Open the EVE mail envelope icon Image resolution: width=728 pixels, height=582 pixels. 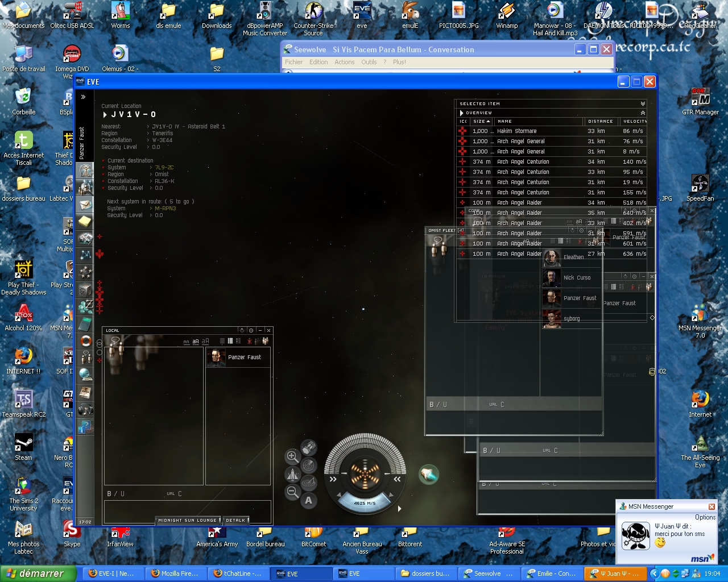(x=86, y=204)
